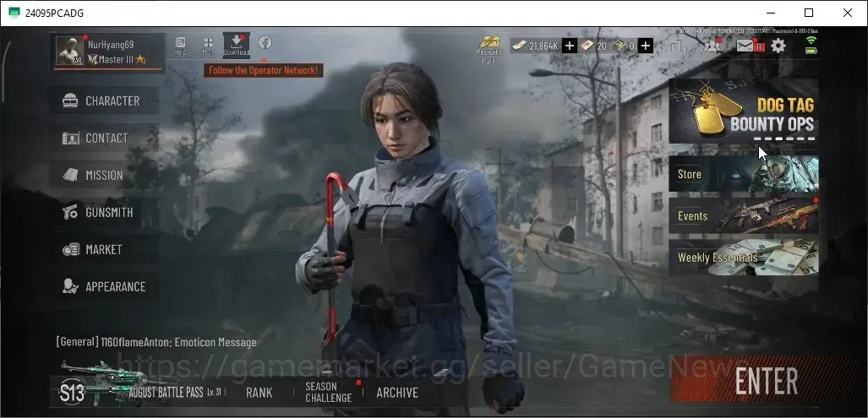868x418 pixels.
Task: Open the mail inbox envelope
Action: pyautogui.click(x=745, y=46)
